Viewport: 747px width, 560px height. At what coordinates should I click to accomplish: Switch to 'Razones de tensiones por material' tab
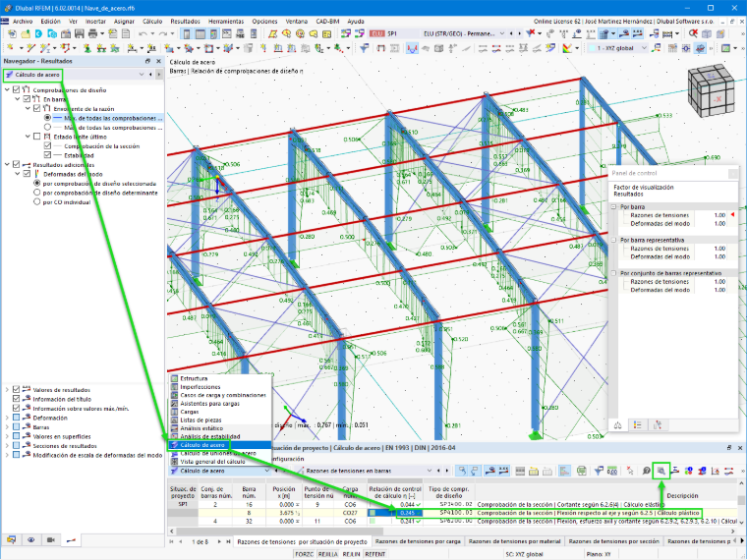coord(514,541)
